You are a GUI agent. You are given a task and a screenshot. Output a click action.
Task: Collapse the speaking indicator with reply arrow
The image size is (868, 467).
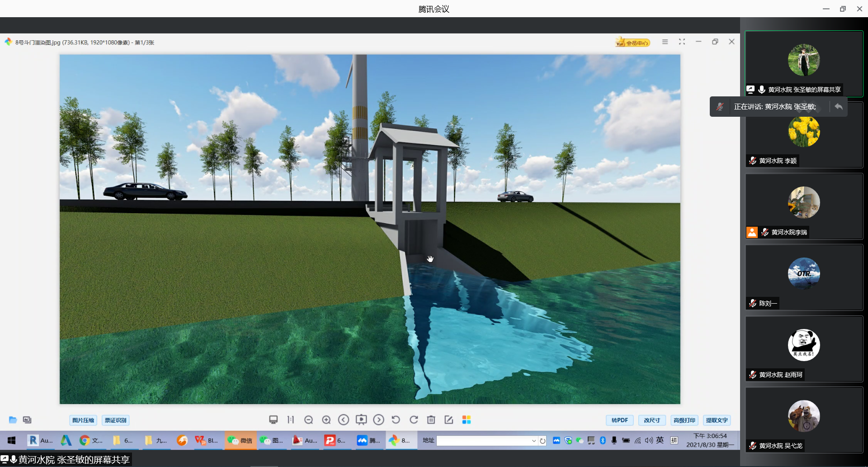(x=839, y=107)
